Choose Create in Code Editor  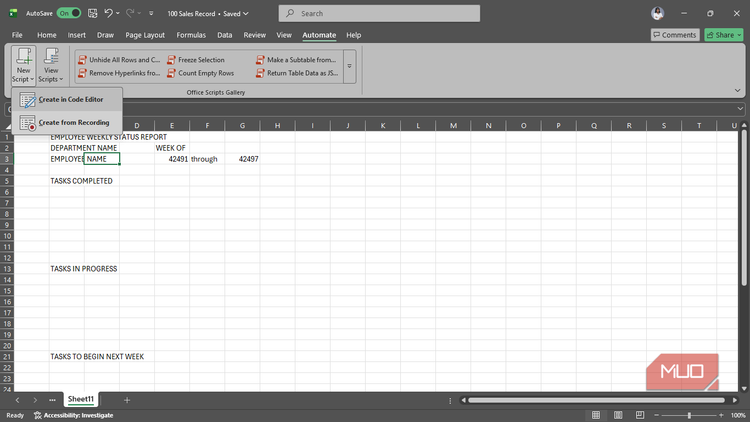pyautogui.click(x=67, y=100)
